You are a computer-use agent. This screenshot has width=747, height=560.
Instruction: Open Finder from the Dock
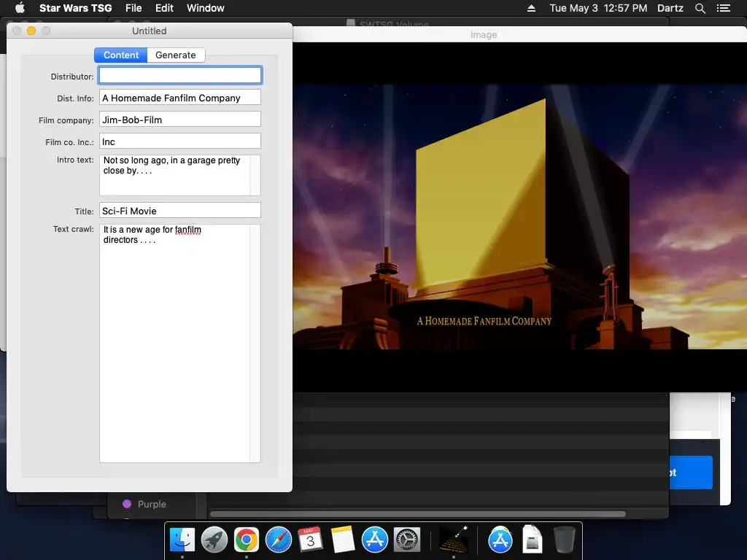(x=182, y=540)
